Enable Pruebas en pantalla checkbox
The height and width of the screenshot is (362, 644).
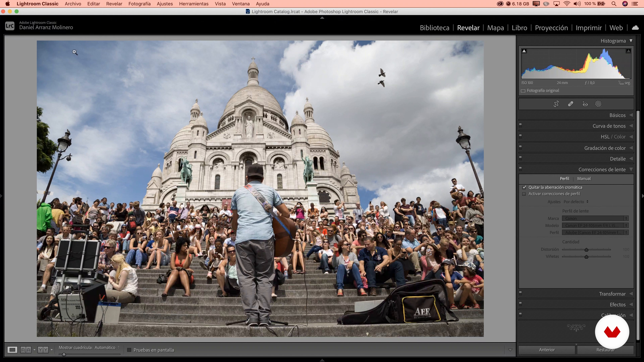click(x=129, y=350)
